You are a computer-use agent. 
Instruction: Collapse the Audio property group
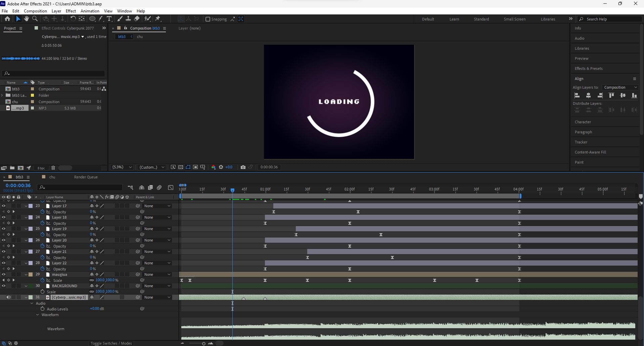pyautogui.click(x=32, y=303)
